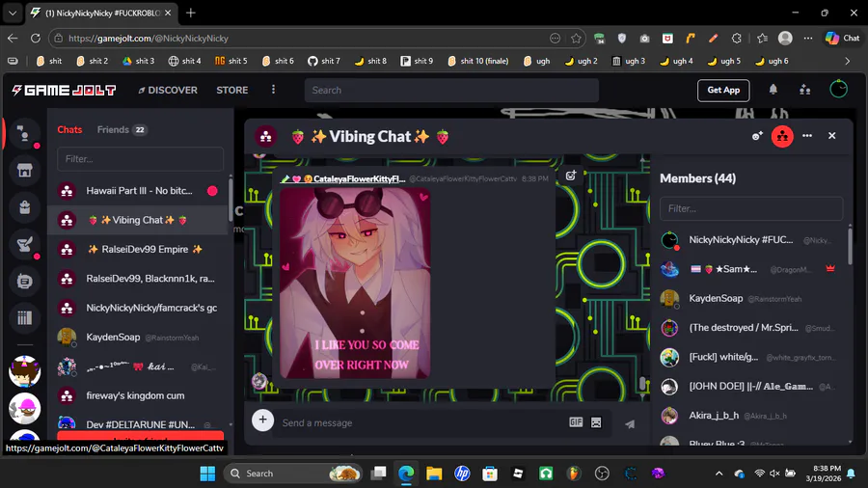868x488 pixels.
Task: Open the community avatar with party hat
Action: point(24,371)
